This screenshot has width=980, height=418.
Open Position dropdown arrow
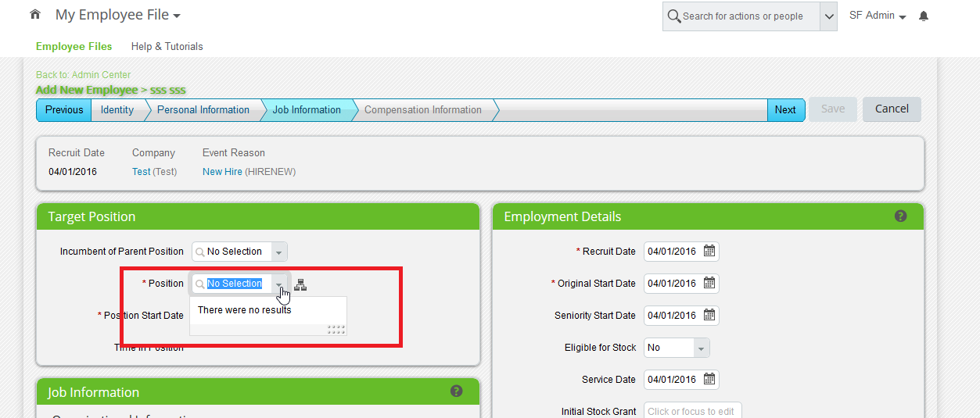click(279, 284)
